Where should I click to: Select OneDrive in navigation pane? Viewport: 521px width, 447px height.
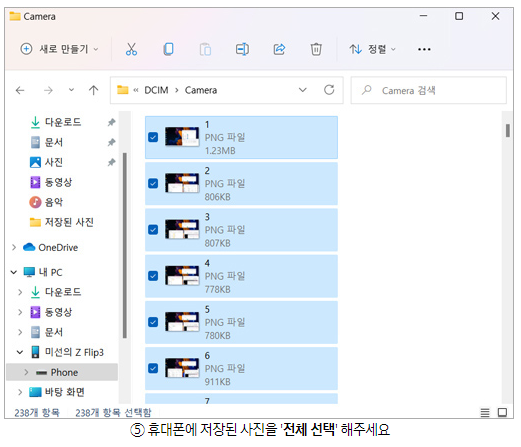coord(50,247)
